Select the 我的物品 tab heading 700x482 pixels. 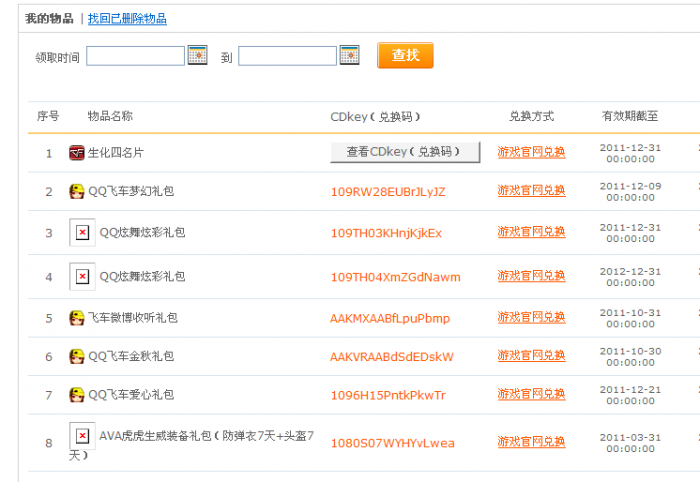tap(49, 19)
